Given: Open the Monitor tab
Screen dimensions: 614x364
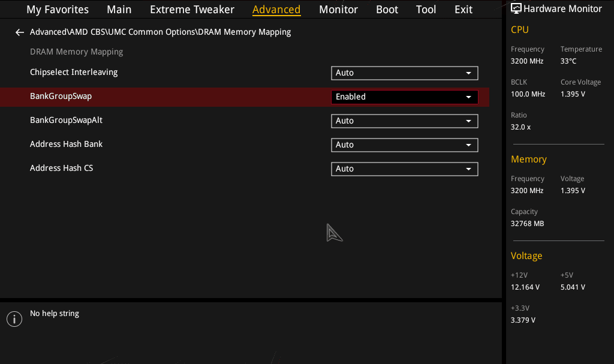Looking at the screenshot, I should click(x=338, y=10).
